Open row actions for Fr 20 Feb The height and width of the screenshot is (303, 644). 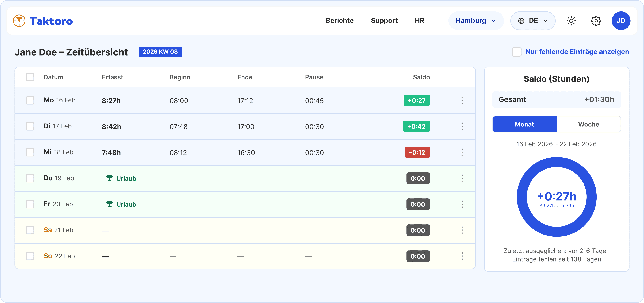462,204
